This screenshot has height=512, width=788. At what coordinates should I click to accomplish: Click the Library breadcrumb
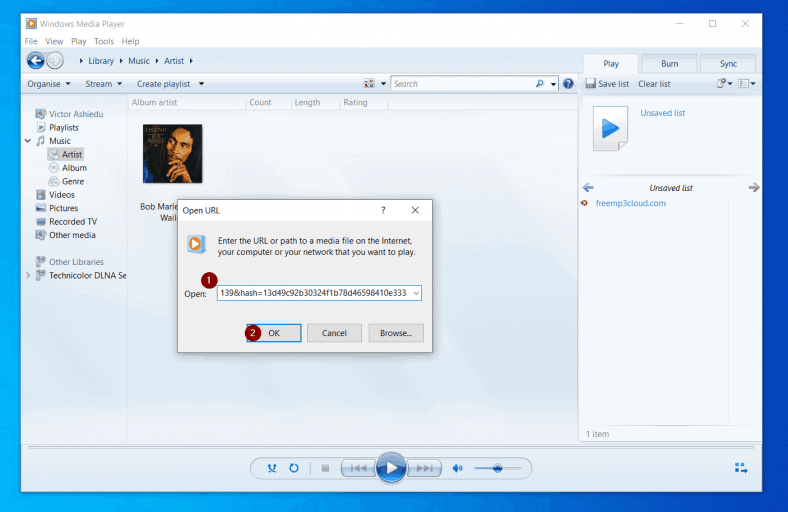pyautogui.click(x=101, y=61)
